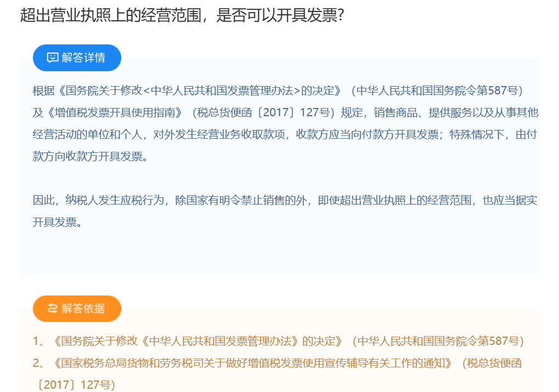559x392 pixels.
Task: Click the text 《增值税发票开具使用指南》
Action: pyautogui.click(x=115, y=112)
